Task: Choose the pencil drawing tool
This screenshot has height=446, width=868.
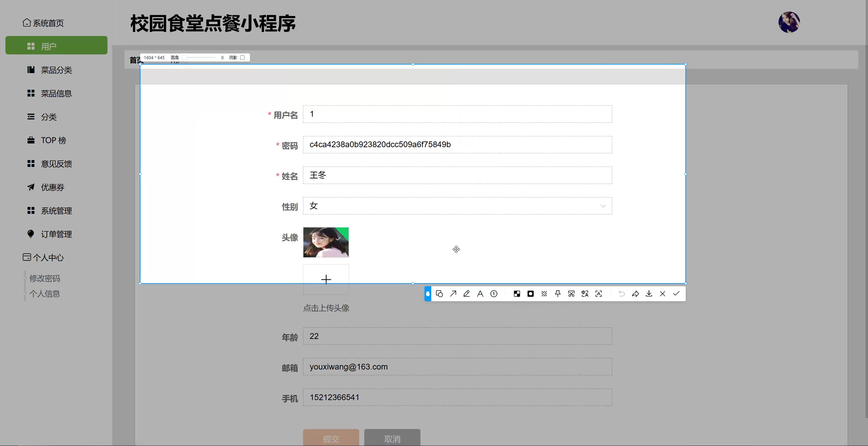Action: coord(467,294)
